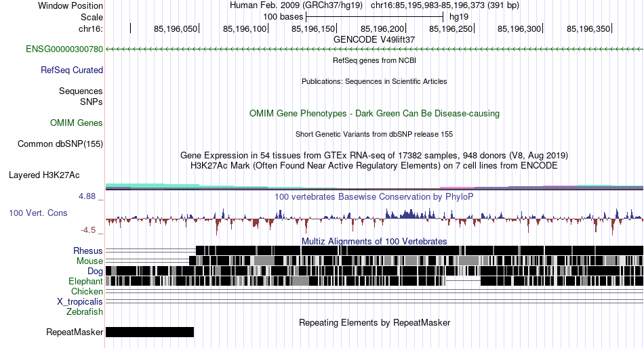Select the X_tropicalis alignment row label
644x348 pixels.
[80, 302]
